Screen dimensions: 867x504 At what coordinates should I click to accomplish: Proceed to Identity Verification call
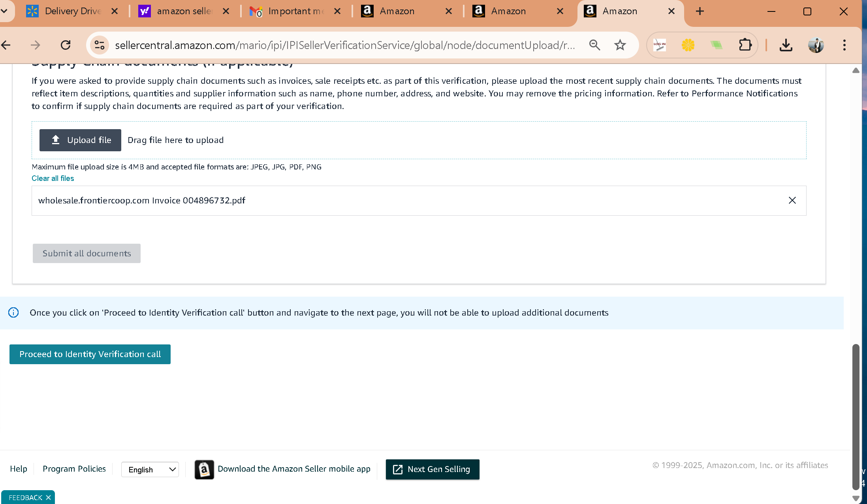click(90, 354)
